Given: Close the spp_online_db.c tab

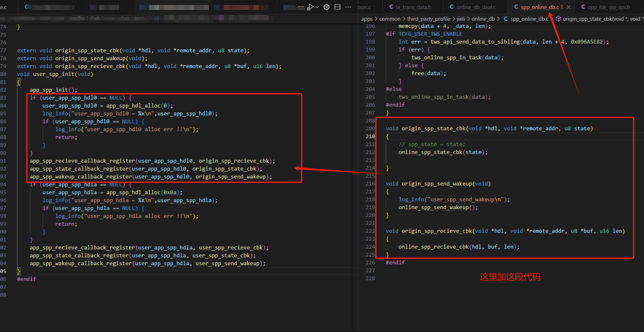Looking at the screenshot, I should pyautogui.click(x=569, y=7).
